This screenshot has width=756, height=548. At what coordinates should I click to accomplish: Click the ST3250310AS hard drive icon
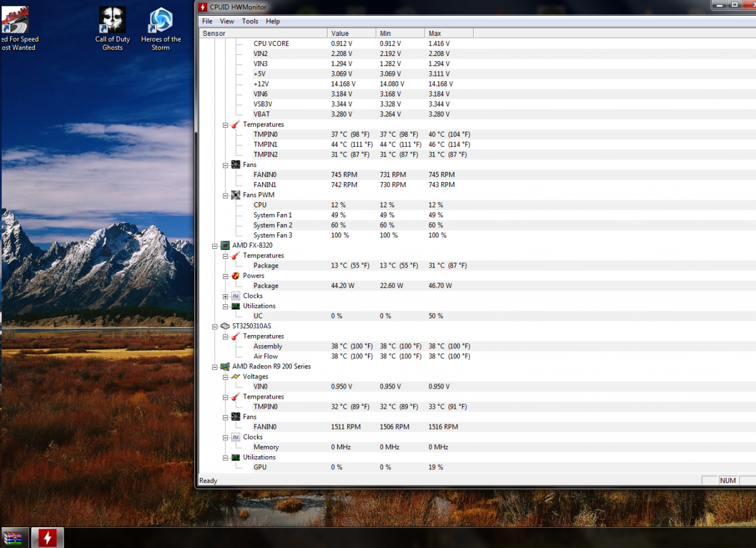click(x=225, y=326)
